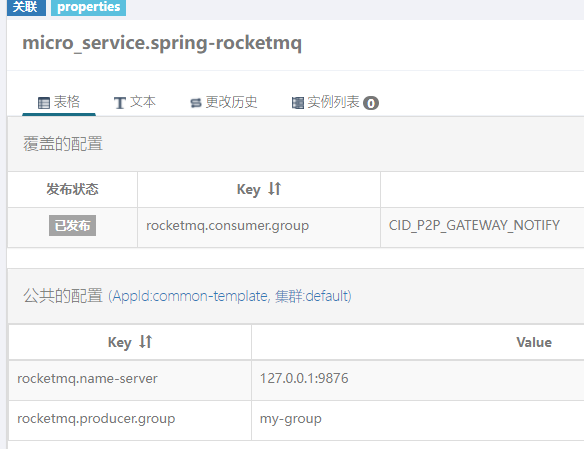Screen dimensions: 584x449
Task: Switch to the 文本 tab
Action: pos(135,102)
